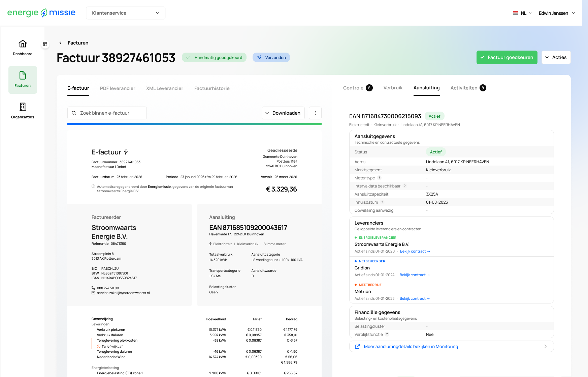Click the Tarief wijkt af warning text

tap(112, 346)
